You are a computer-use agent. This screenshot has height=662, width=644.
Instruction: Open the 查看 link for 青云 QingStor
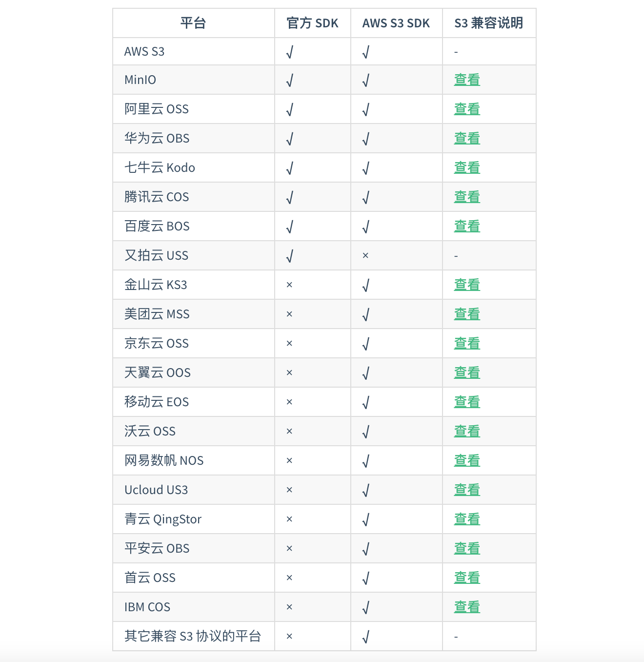pos(467,519)
